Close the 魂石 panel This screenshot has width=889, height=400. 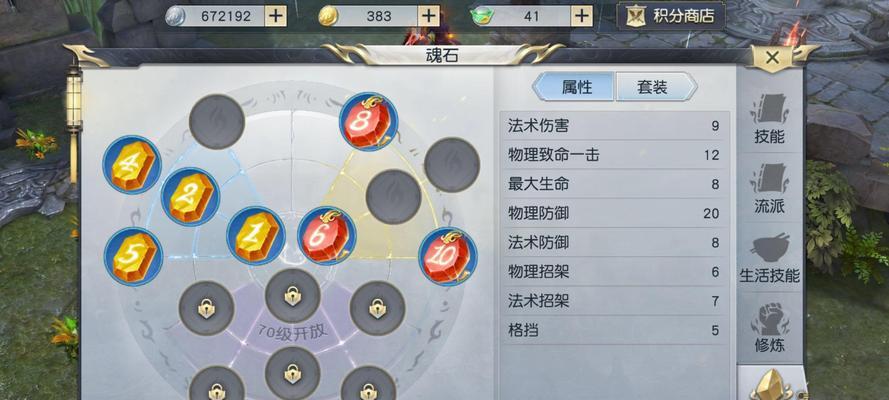click(x=772, y=57)
